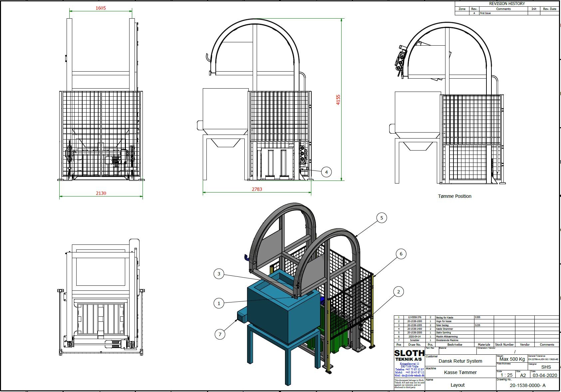The height and width of the screenshot is (392, 561).
Task: Click parts list entry 'Kæde Strammer'
Action: 444,329
